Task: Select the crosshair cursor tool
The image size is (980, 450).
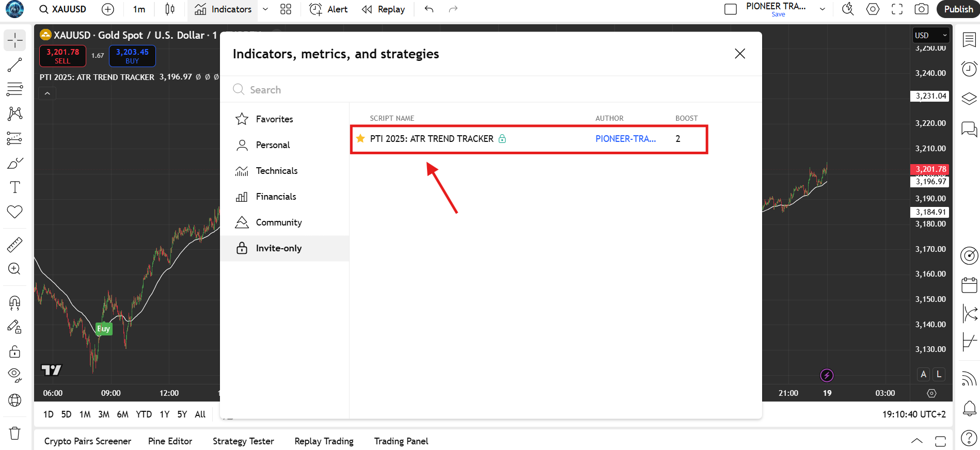Action: coord(15,40)
